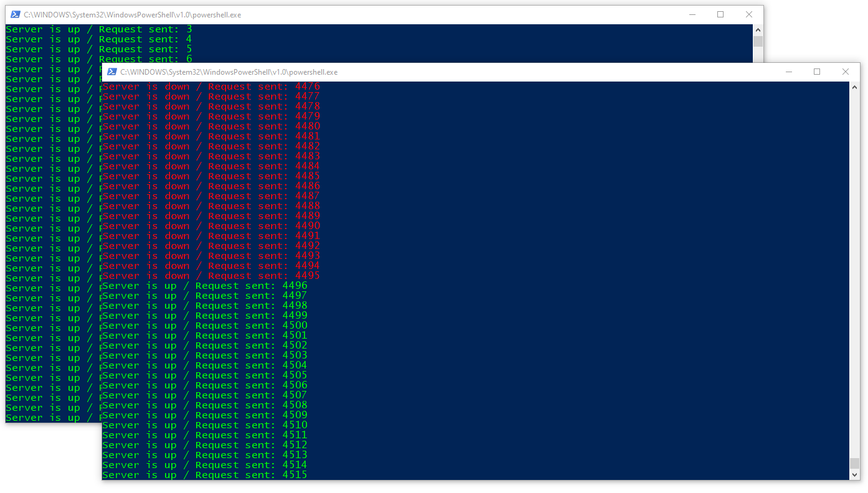Screen dimensions: 868x493
Task: Click line 'Server is down / Request sent: 4476'
Action: [211, 87]
